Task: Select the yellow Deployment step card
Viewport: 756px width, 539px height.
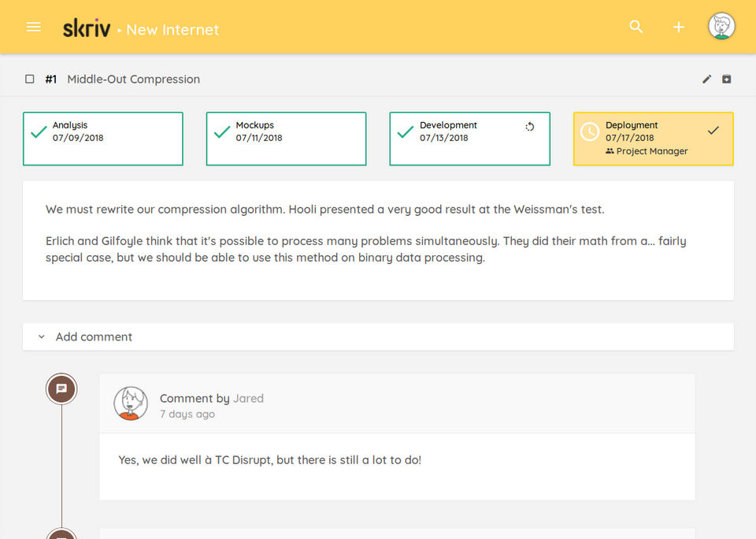Action: (x=654, y=139)
